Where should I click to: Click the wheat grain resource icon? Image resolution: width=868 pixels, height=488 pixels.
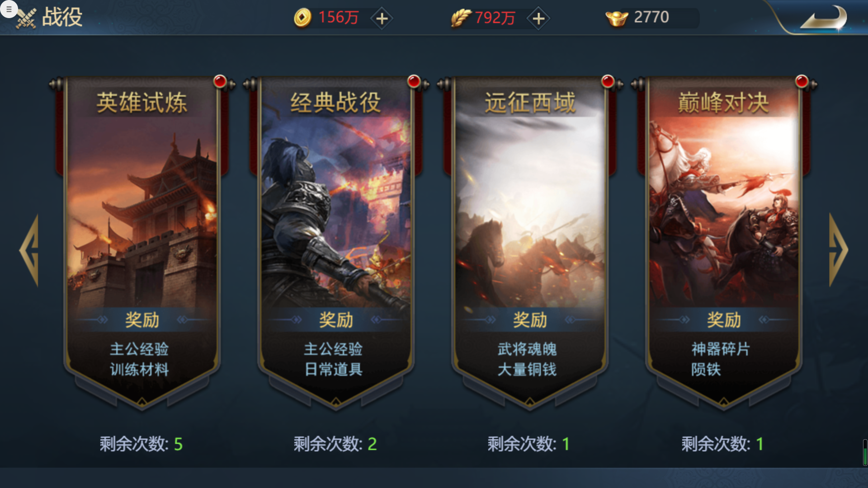click(x=461, y=18)
